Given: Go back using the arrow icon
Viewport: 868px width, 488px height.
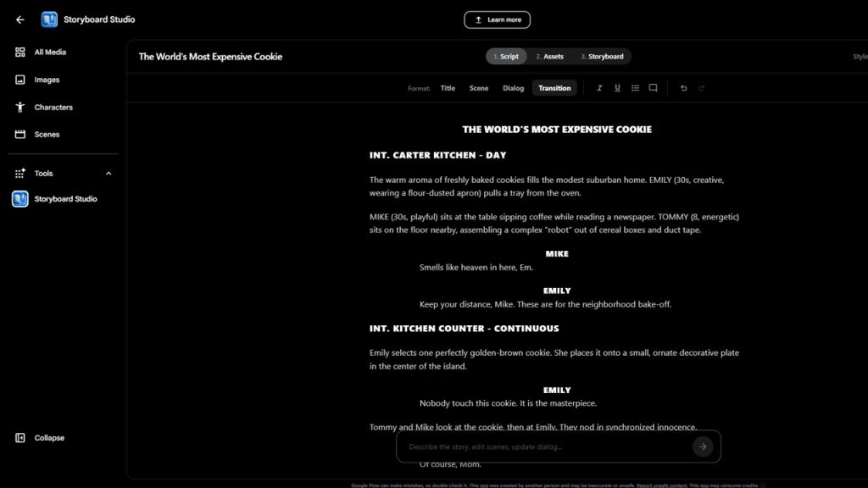Looking at the screenshot, I should [x=20, y=19].
